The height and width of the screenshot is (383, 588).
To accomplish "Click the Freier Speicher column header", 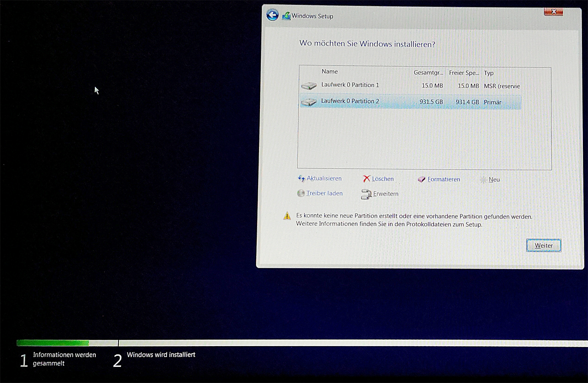I will click(x=464, y=73).
